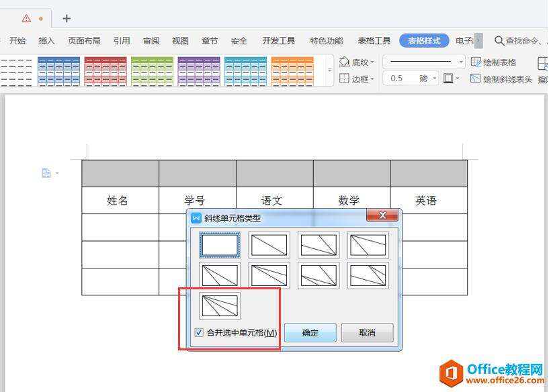Select the 表格样式 tab
This screenshot has height=392, width=549.
[x=424, y=40]
